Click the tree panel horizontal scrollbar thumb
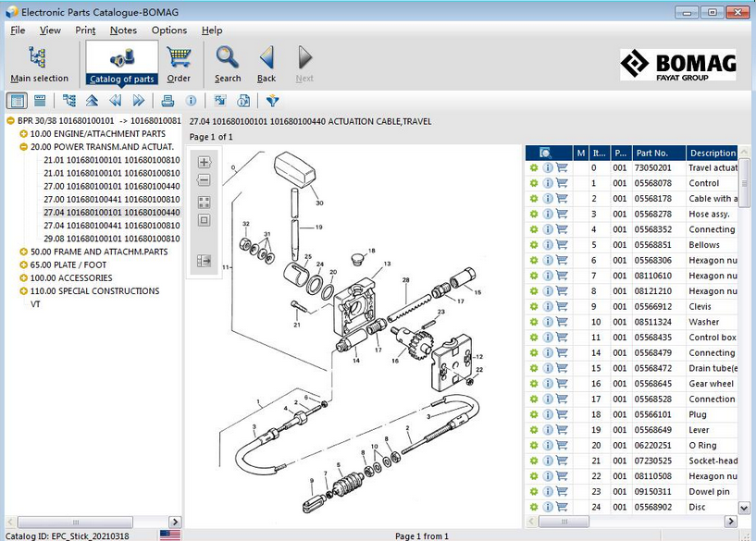The image size is (756, 541). (x=75, y=522)
